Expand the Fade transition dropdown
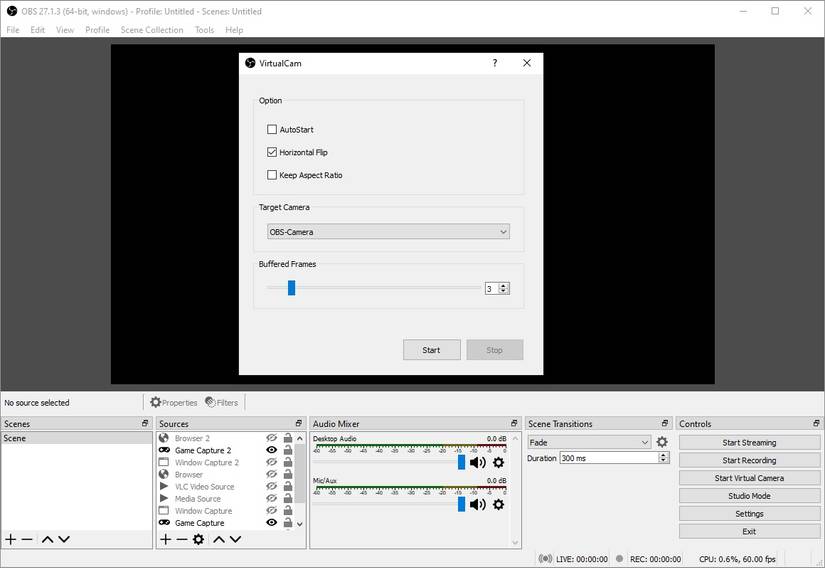 (589, 442)
